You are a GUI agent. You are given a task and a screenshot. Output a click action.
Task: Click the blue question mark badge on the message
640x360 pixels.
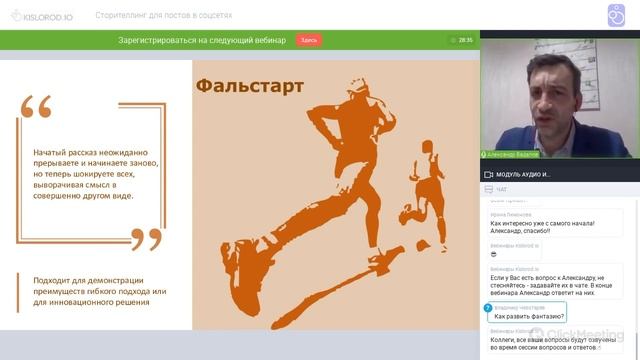pyautogui.click(x=488, y=308)
